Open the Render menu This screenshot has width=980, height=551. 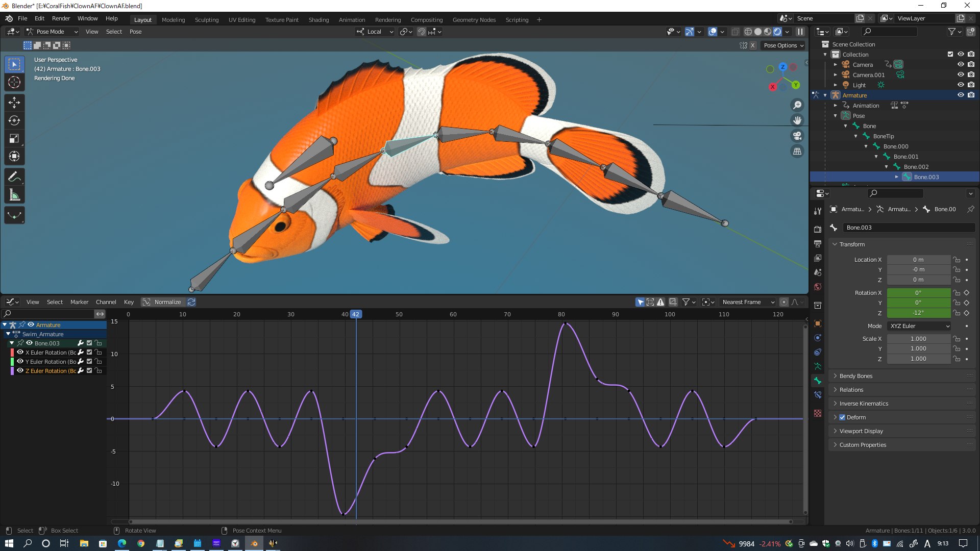pos(61,18)
